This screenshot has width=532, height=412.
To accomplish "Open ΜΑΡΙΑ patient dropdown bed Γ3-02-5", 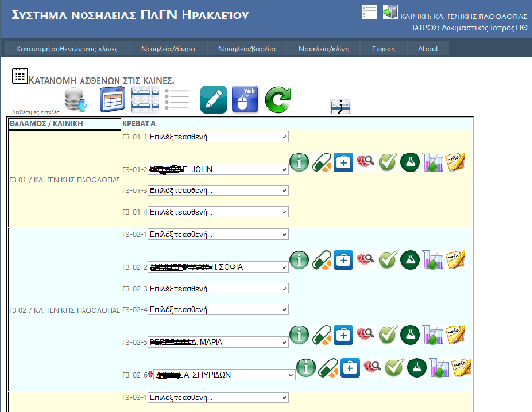I will click(217, 342).
